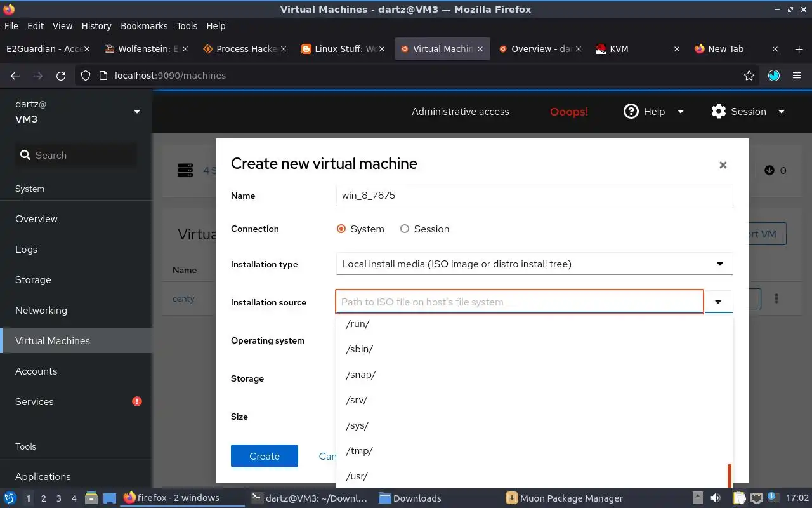Open Storage in the sidebar

[x=76, y=279]
